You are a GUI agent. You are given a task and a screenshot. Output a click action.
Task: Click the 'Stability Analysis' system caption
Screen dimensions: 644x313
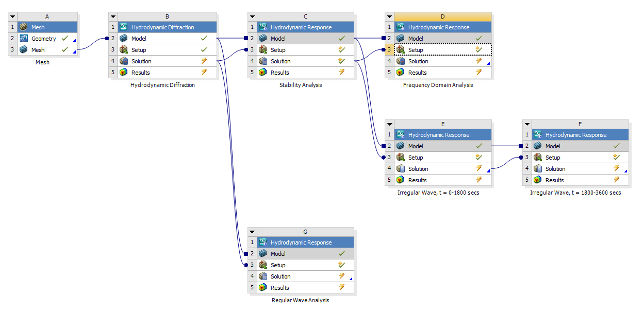click(301, 85)
